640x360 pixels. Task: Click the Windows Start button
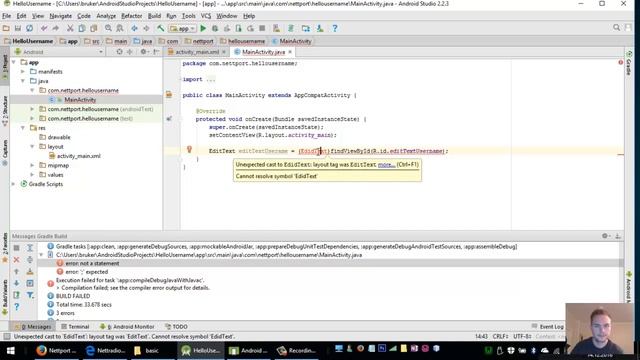(x=11, y=350)
